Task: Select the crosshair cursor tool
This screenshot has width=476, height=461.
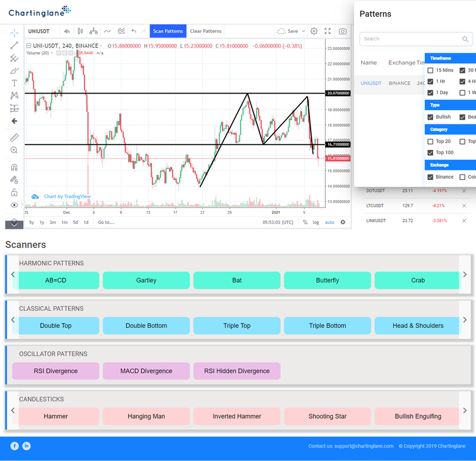Action: (14, 33)
